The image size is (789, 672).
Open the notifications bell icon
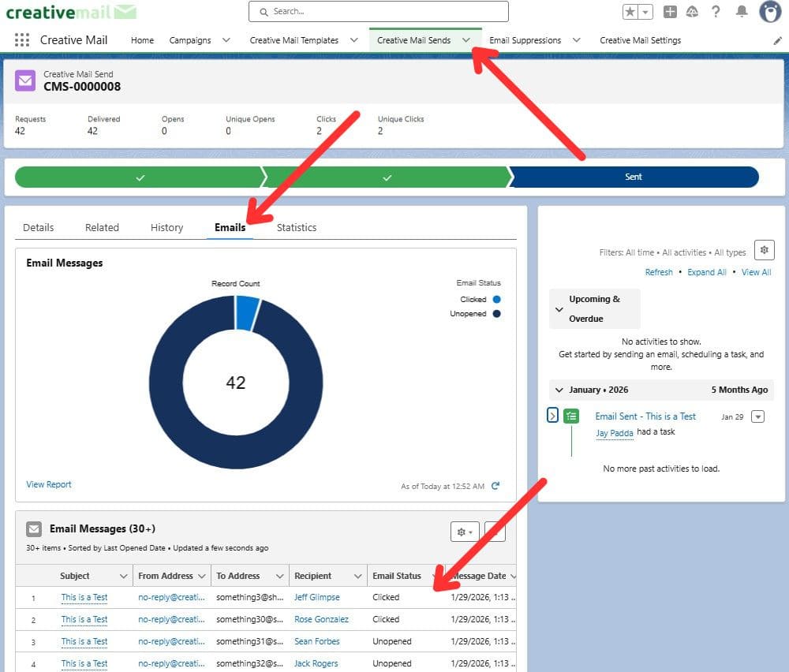741,12
